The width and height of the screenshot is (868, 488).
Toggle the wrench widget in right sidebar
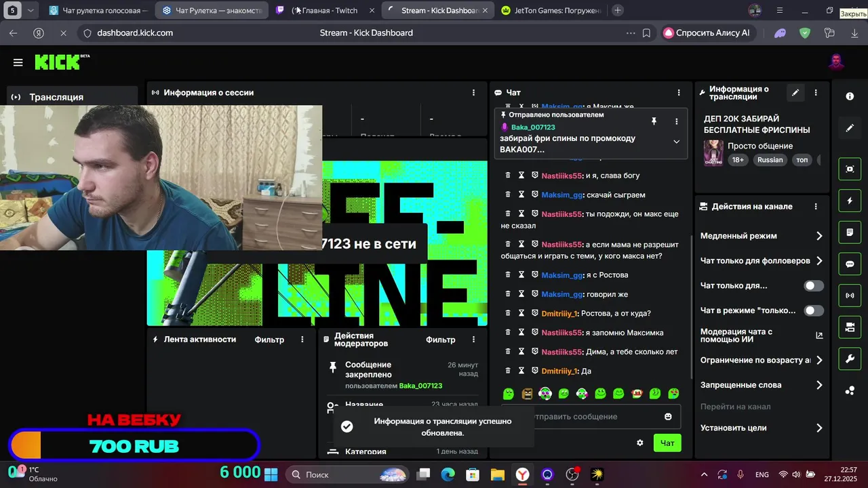[850, 359]
